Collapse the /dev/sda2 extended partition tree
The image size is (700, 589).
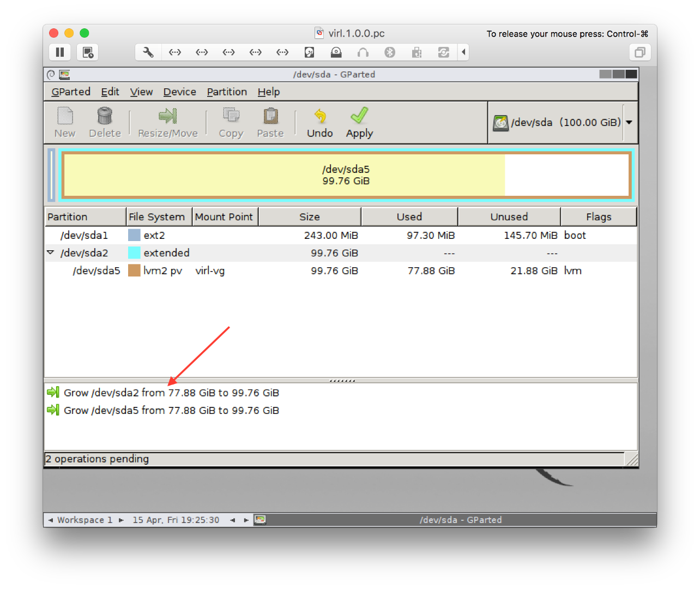pos(50,252)
